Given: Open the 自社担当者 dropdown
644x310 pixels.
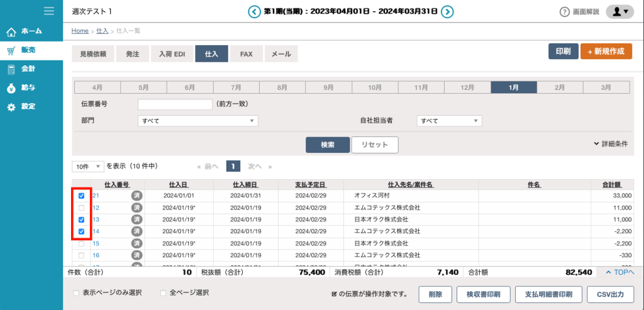Looking at the screenshot, I should click(449, 121).
